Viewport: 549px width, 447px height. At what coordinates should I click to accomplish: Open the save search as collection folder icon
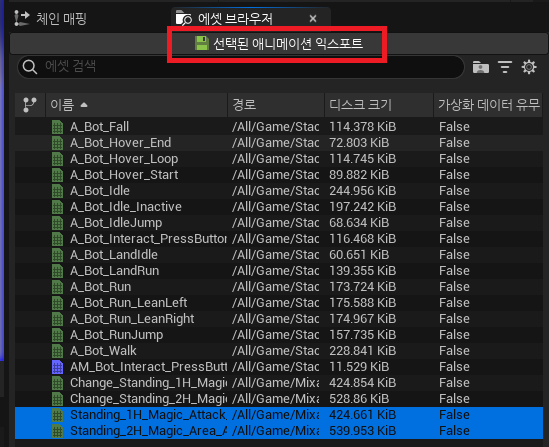(x=481, y=67)
